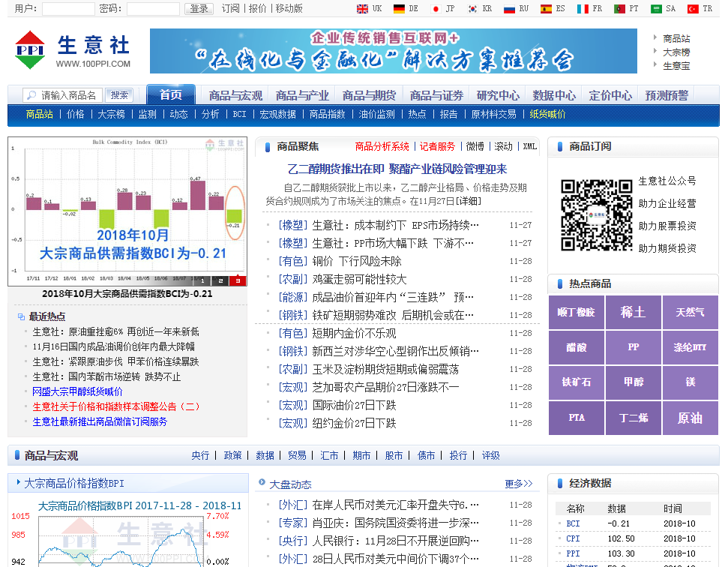Show slide 1 of the BCI chart carousel
Viewport: 728px width, 567px height.
coord(202,280)
